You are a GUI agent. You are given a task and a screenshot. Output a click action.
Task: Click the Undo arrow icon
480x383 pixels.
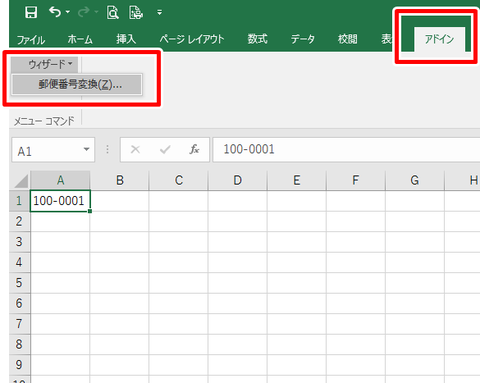[55, 12]
